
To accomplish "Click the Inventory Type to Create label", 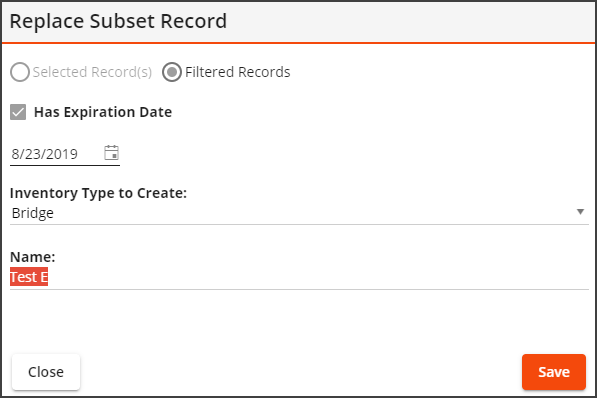I will point(98,193).
